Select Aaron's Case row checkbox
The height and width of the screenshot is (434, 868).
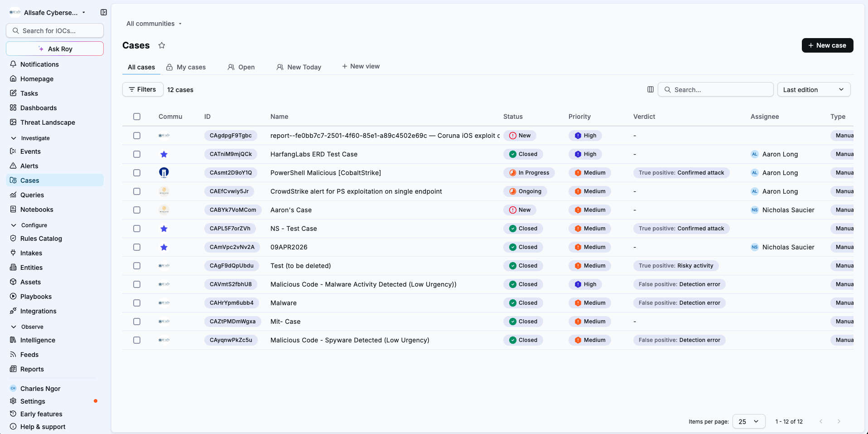(x=137, y=210)
